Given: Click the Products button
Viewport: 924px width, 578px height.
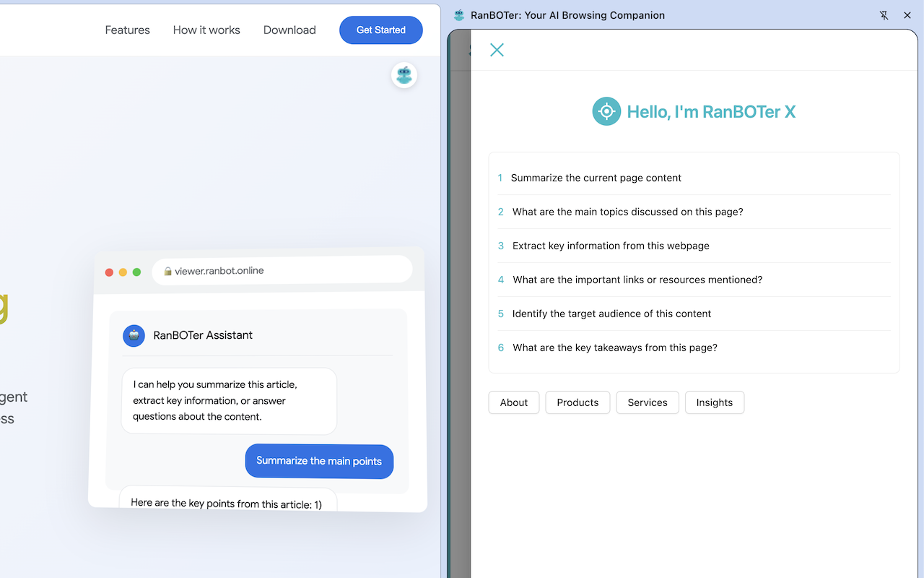Looking at the screenshot, I should tap(577, 402).
